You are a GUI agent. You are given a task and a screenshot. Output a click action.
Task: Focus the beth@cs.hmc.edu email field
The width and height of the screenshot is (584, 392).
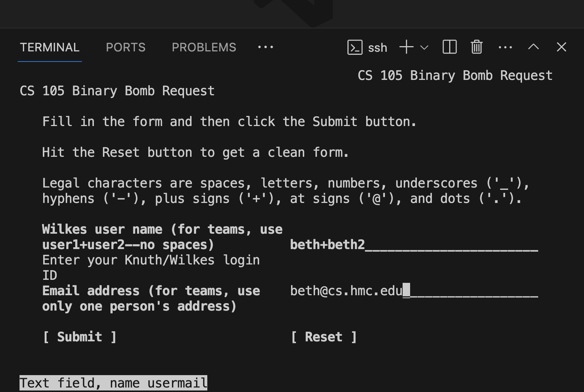point(413,291)
